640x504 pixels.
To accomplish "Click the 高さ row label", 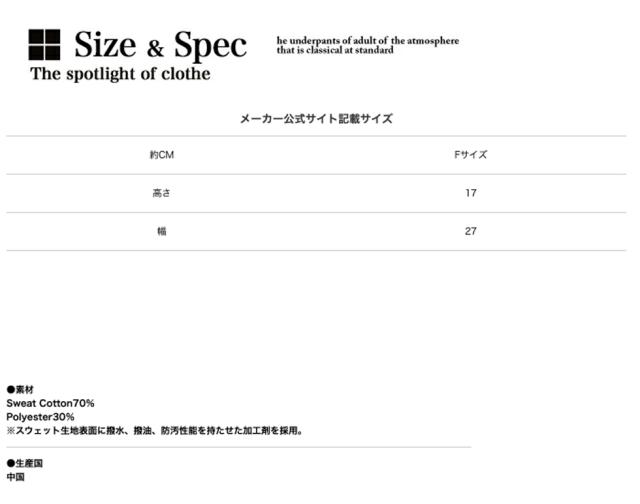I will (162, 193).
